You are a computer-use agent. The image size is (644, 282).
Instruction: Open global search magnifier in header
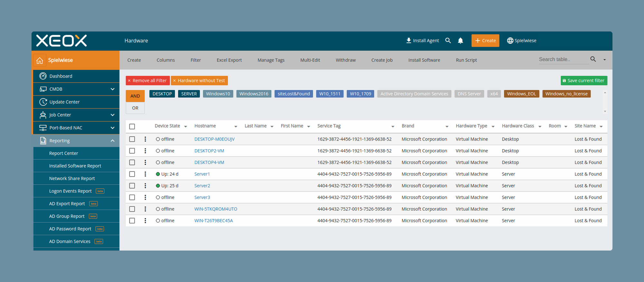pos(448,41)
